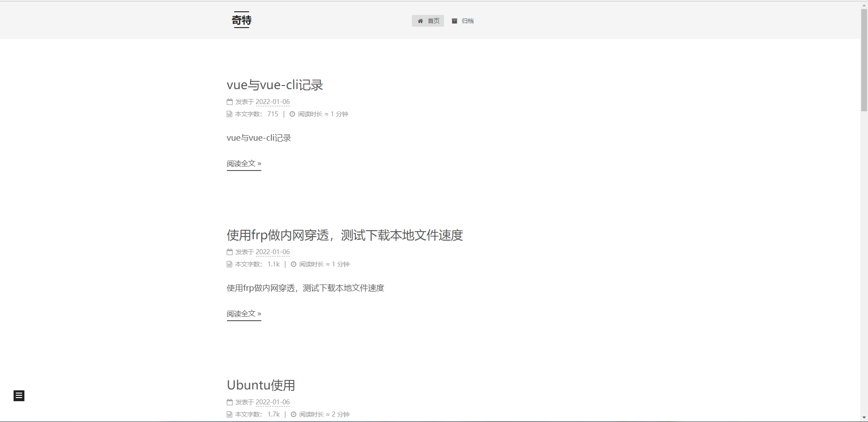Click the vertical scrollbar thumb
The height and width of the screenshot is (422, 868).
coord(864,60)
